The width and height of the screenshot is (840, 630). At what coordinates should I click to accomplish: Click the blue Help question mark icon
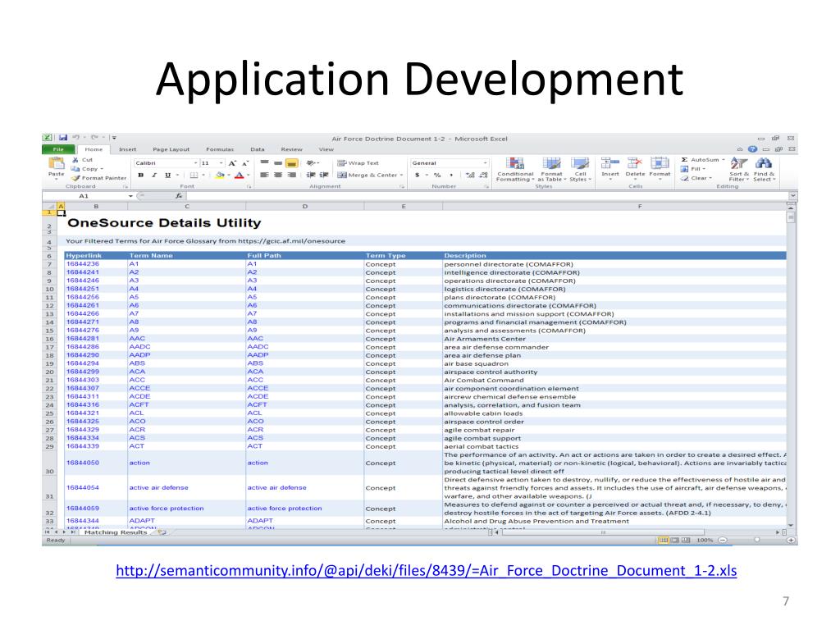coord(753,149)
